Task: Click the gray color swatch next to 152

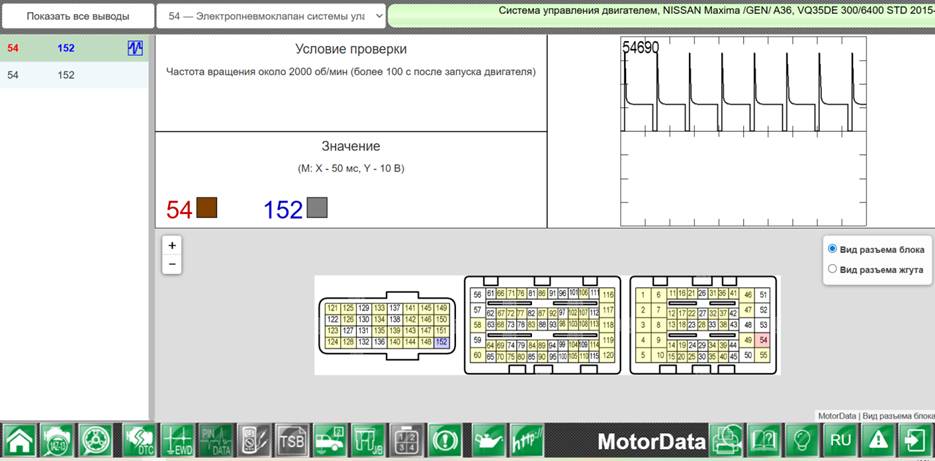Action: [x=317, y=208]
